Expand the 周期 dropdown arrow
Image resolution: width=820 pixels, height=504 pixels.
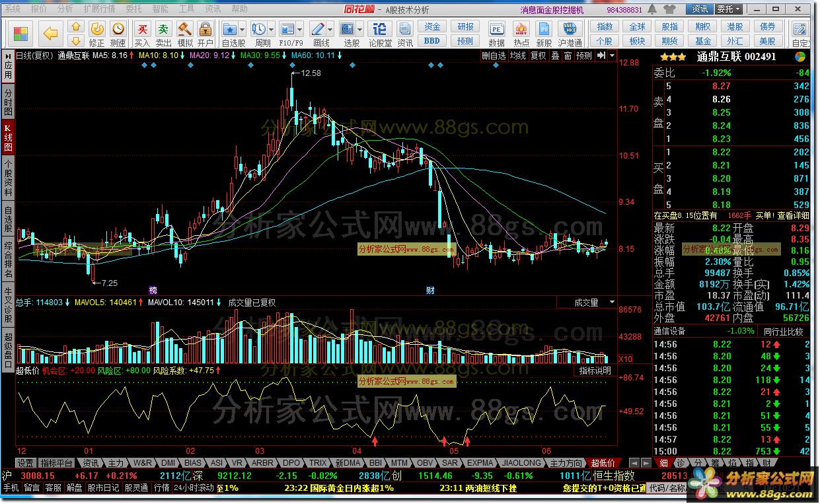pos(271,30)
